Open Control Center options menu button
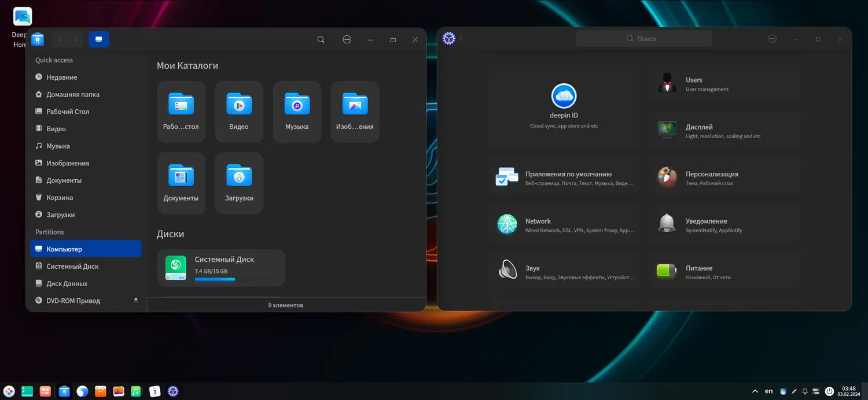 (x=772, y=39)
